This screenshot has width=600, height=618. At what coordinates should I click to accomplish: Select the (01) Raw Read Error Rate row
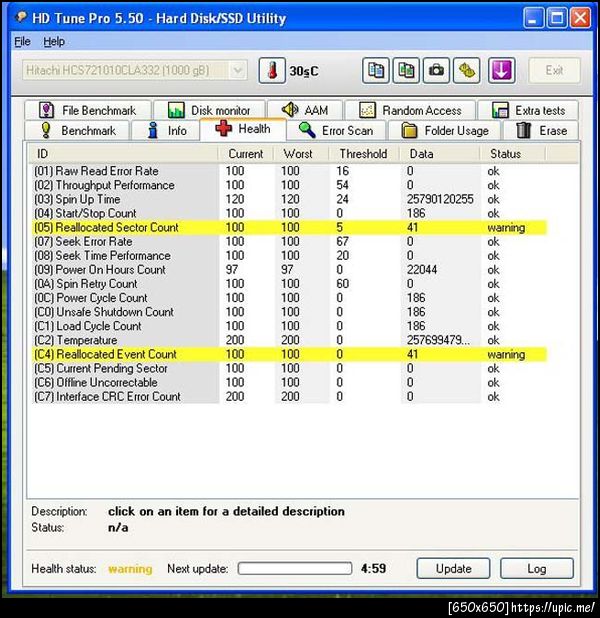[290, 171]
